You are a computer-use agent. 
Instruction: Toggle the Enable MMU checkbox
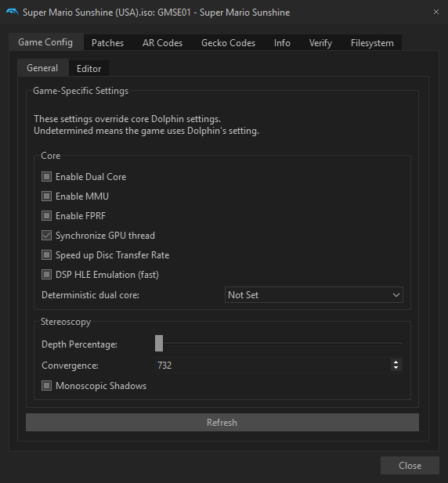[46, 196]
